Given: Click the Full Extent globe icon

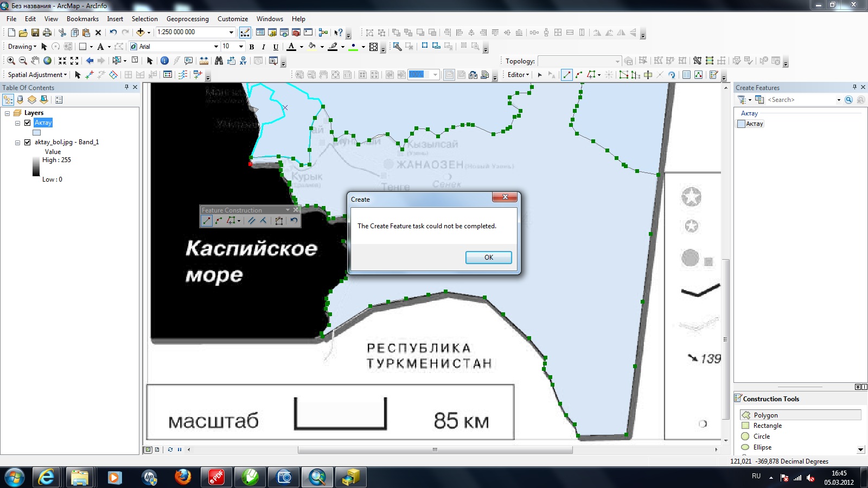Looking at the screenshot, I should click(48, 61).
